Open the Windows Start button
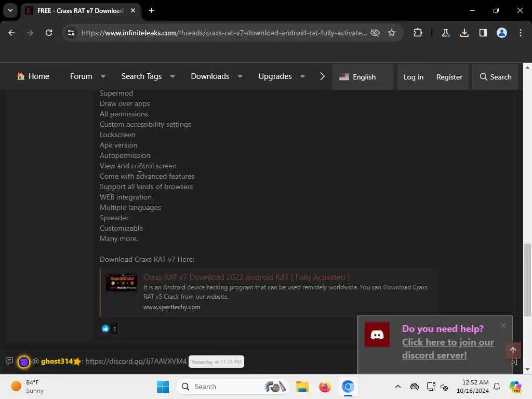 (163, 387)
